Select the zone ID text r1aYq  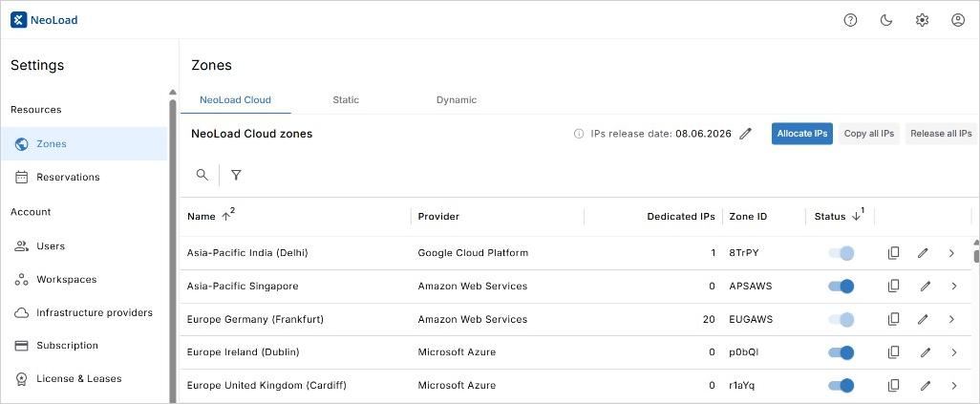pos(741,385)
